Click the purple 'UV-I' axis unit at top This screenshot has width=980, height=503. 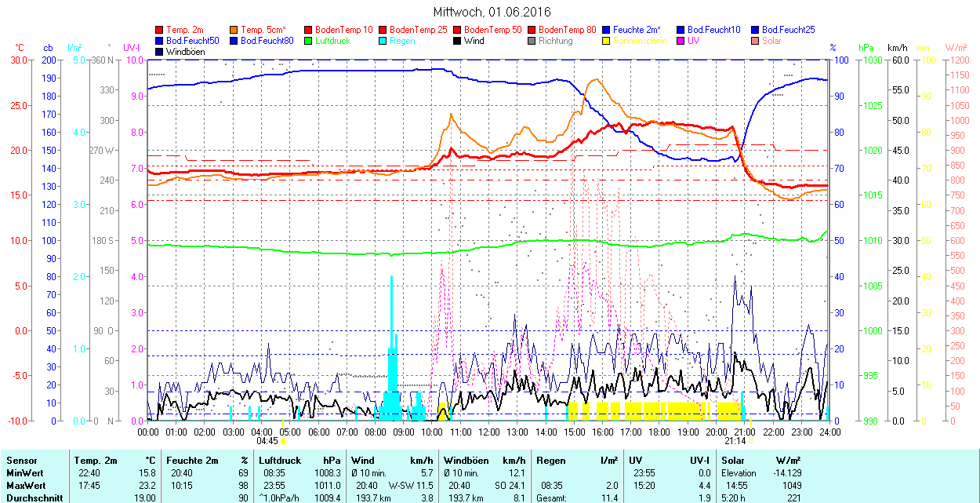point(132,48)
